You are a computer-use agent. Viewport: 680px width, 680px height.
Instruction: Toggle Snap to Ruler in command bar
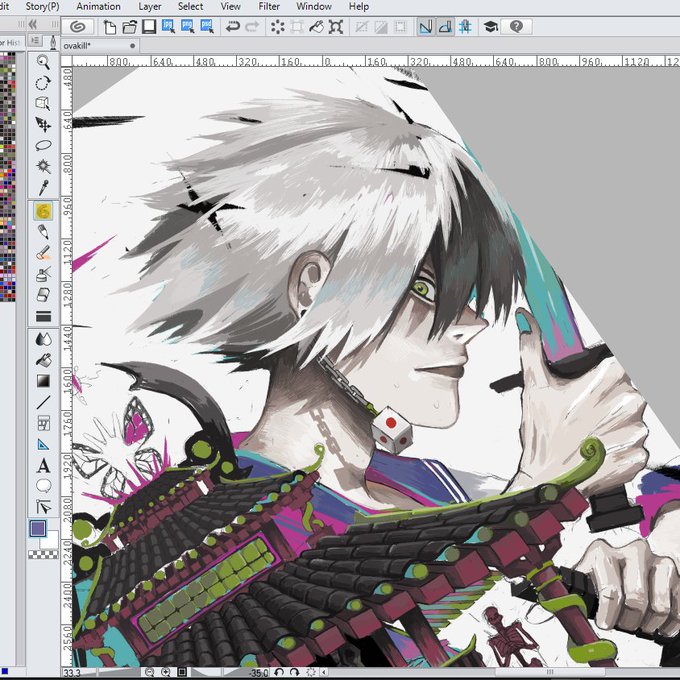(426, 27)
